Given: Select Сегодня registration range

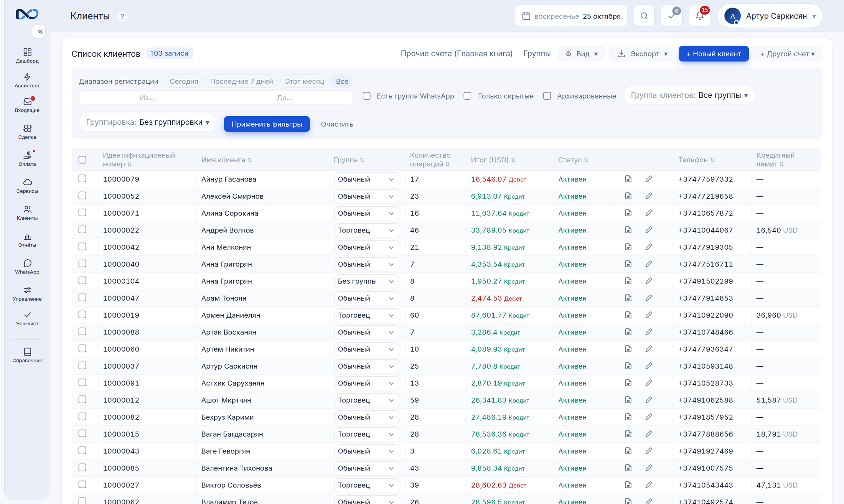Looking at the screenshot, I should tap(184, 81).
